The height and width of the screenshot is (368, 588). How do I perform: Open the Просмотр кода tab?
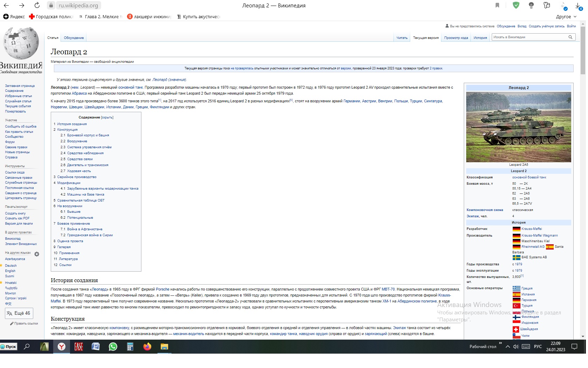click(x=456, y=38)
